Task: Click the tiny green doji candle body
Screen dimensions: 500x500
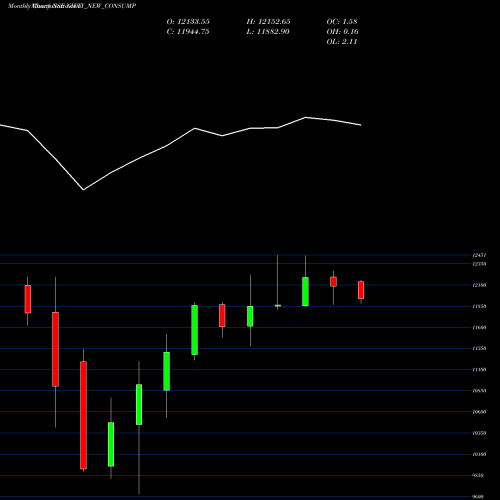Action: tap(278, 305)
